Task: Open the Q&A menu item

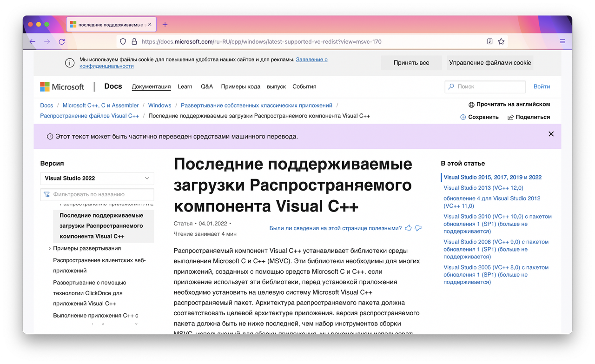Action: [x=207, y=86]
